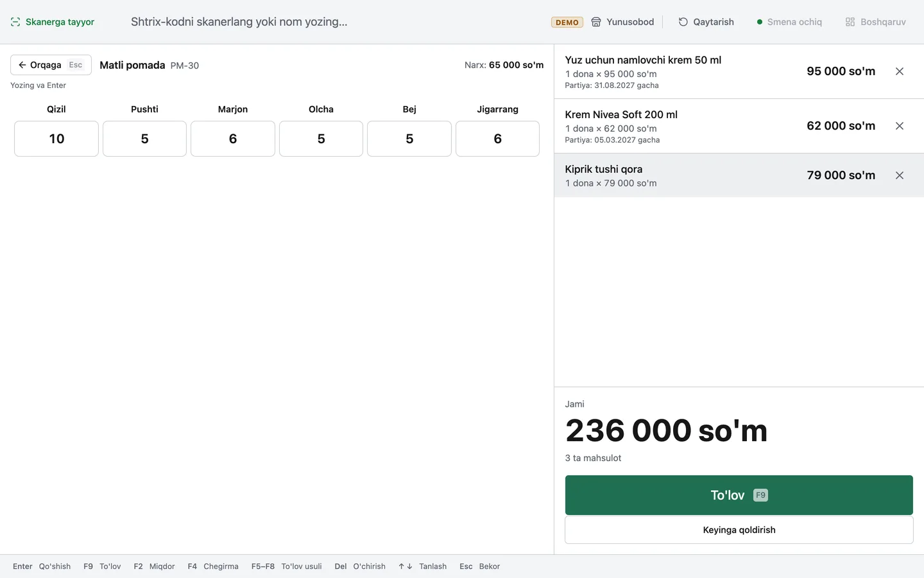
Task: Click the Qaytarish return arrow icon
Action: point(683,22)
